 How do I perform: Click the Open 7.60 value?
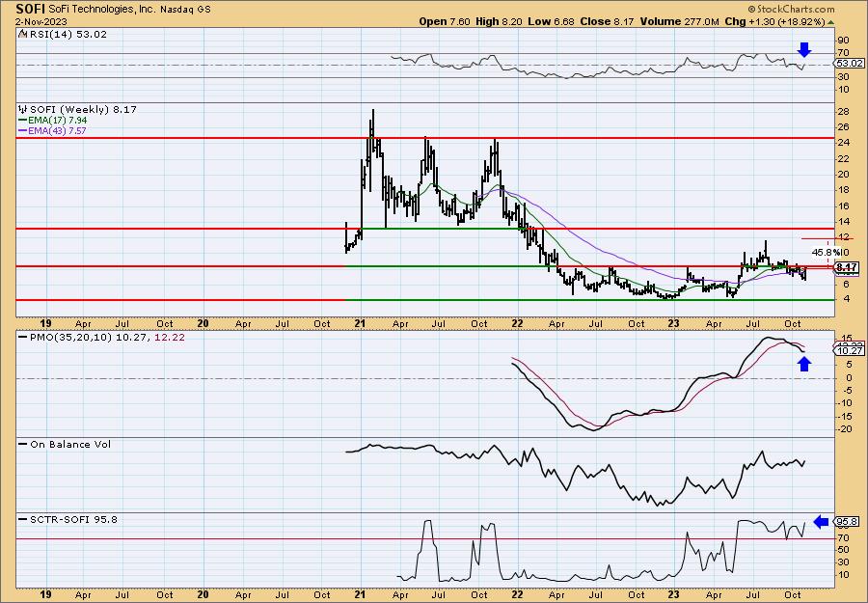coord(445,21)
